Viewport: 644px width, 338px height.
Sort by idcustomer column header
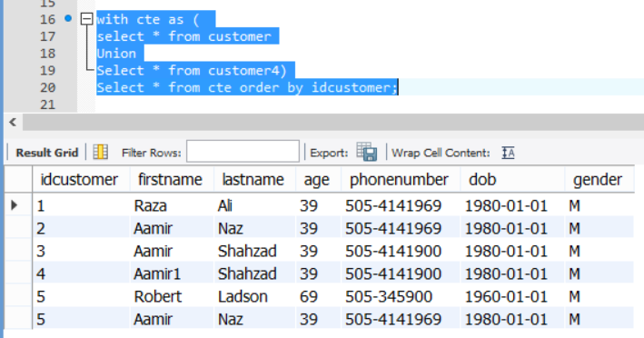coord(81,180)
